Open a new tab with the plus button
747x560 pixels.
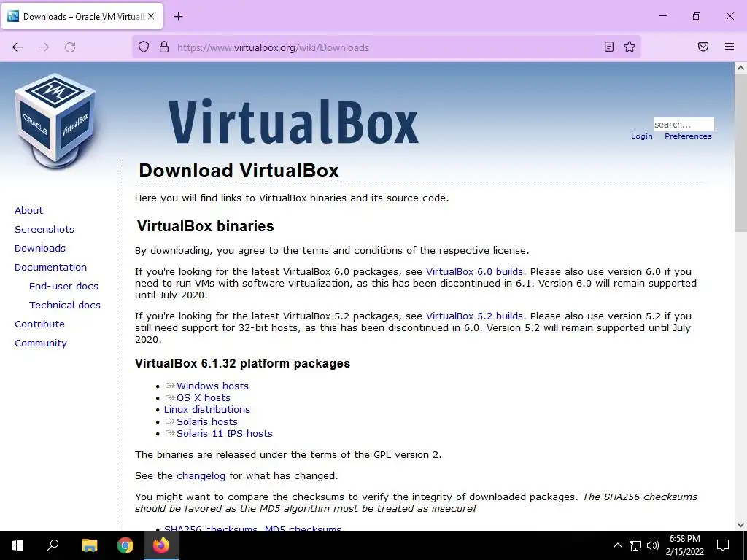(178, 17)
